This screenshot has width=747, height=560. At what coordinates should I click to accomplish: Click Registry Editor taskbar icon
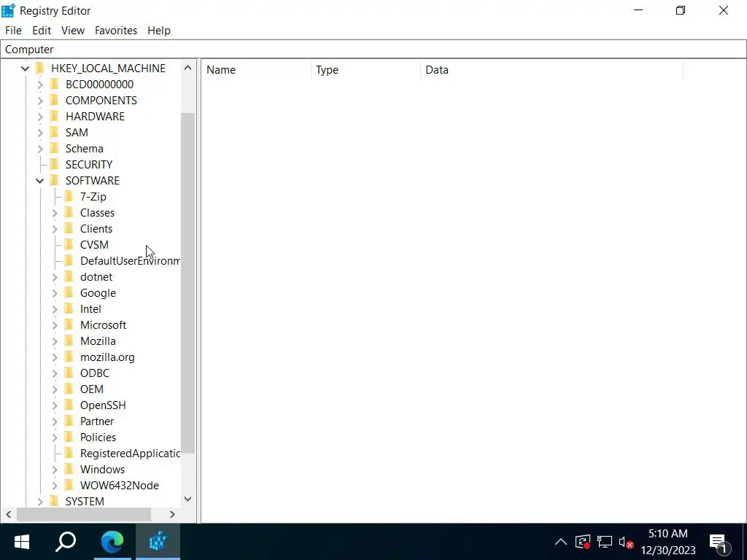158,542
